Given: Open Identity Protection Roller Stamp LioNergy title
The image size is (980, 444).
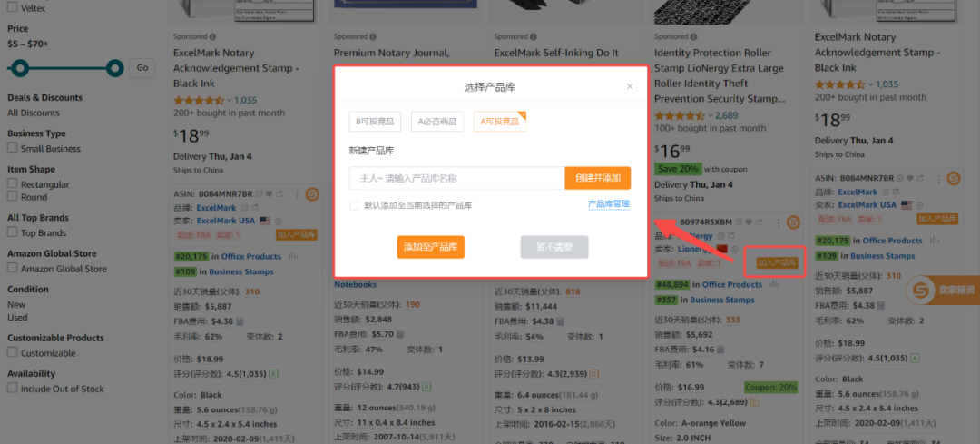Looking at the screenshot, I should [720, 76].
